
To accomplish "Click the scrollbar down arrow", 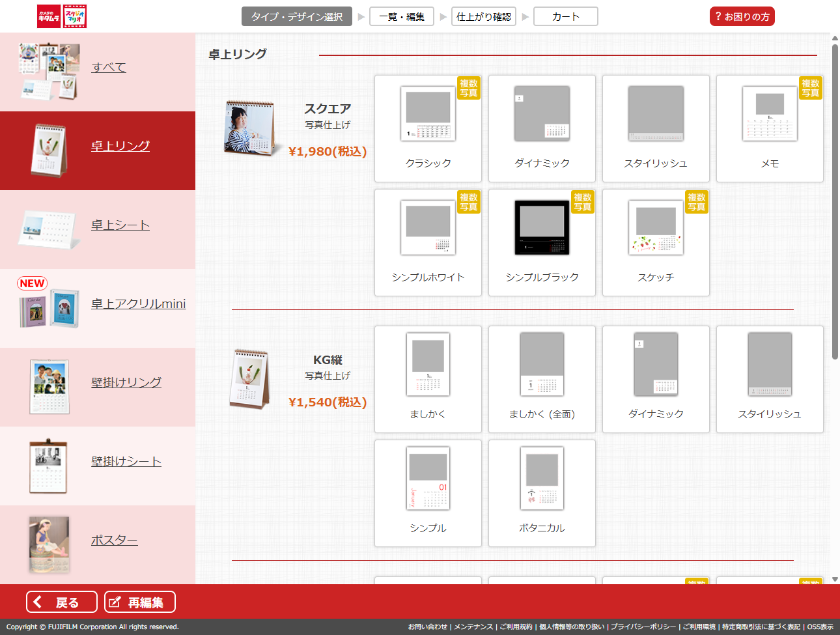I will tap(835, 579).
